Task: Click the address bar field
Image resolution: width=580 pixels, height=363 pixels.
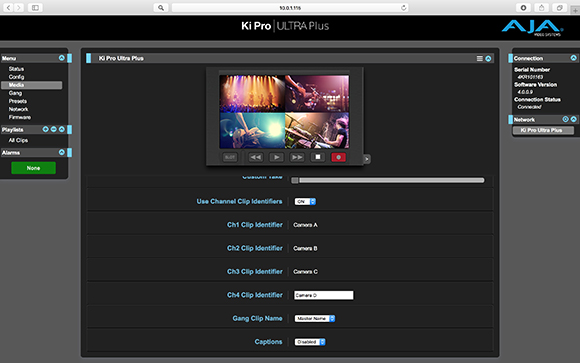Action: [x=290, y=7]
